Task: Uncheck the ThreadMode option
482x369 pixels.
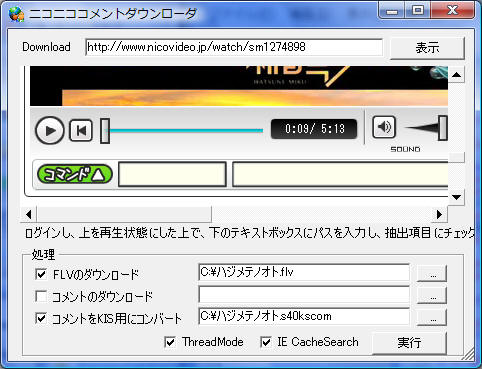Action: click(170, 342)
